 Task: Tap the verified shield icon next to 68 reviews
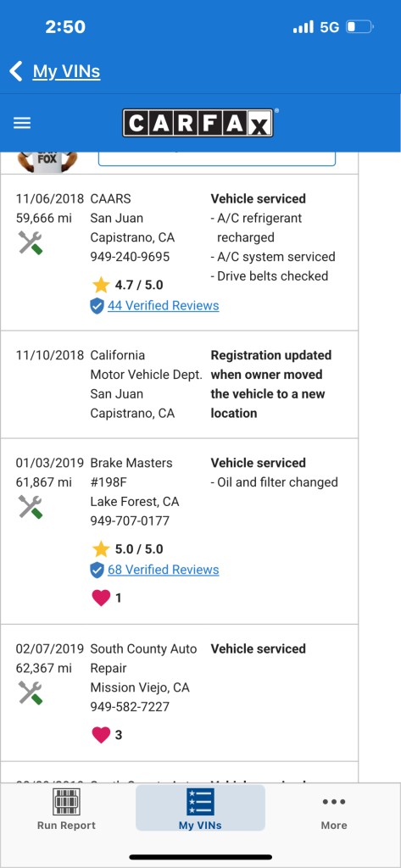coord(97,570)
